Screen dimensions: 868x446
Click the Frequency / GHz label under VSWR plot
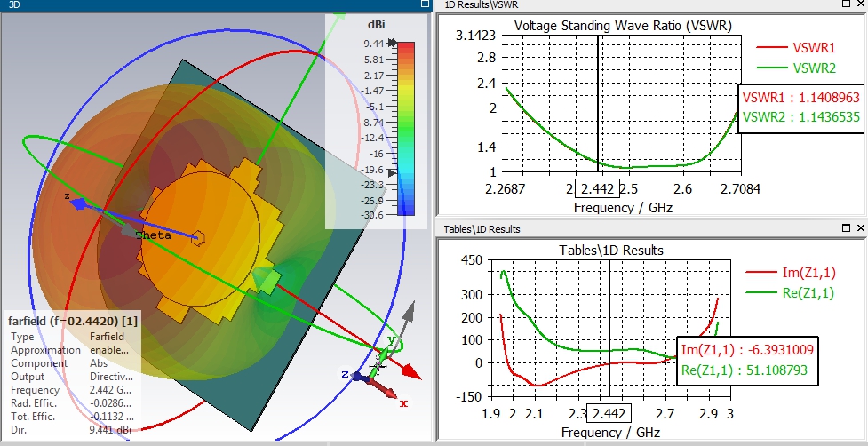tap(623, 208)
